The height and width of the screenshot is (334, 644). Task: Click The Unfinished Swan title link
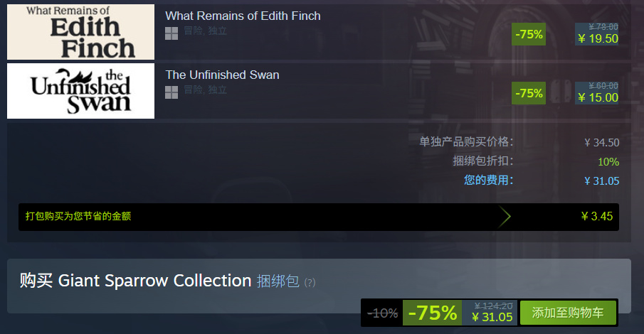[x=222, y=75]
